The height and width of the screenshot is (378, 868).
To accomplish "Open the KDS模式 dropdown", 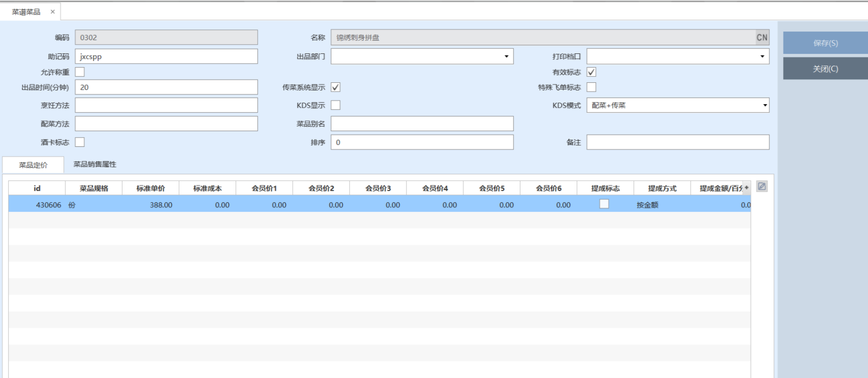I will click(x=764, y=105).
